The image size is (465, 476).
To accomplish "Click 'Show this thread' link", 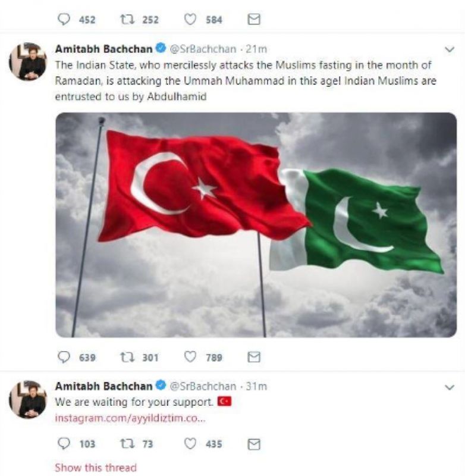I will click(x=96, y=467).
